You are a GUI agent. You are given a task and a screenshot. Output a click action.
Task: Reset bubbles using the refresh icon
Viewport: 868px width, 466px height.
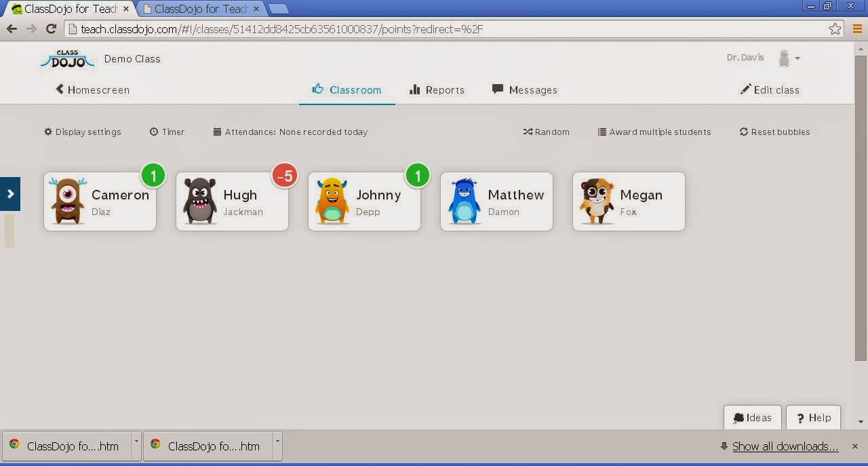click(745, 132)
